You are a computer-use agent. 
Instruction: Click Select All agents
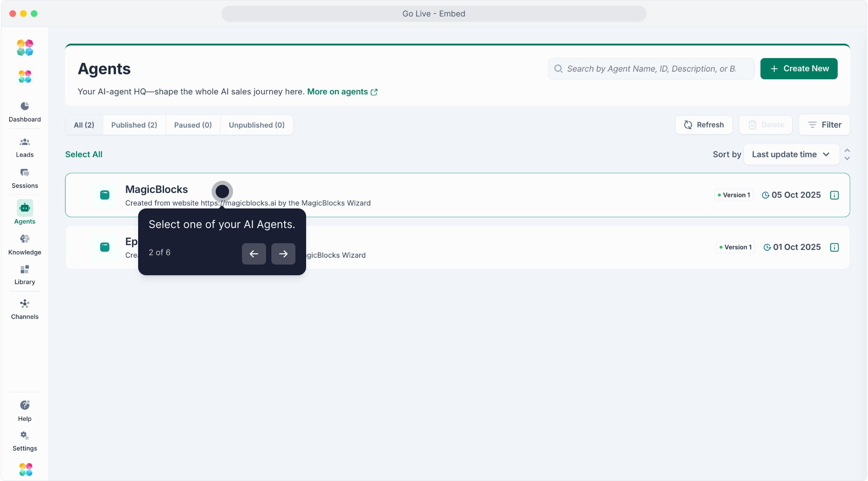coord(84,155)
